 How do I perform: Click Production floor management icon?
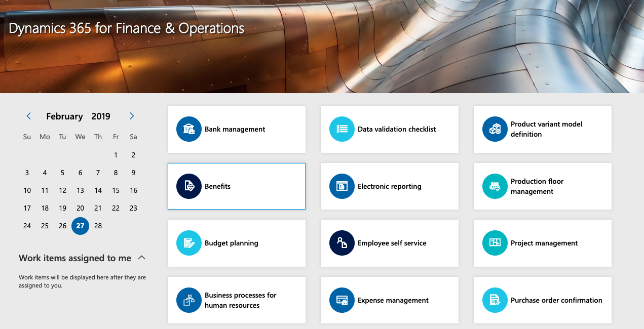click(495, 186)
